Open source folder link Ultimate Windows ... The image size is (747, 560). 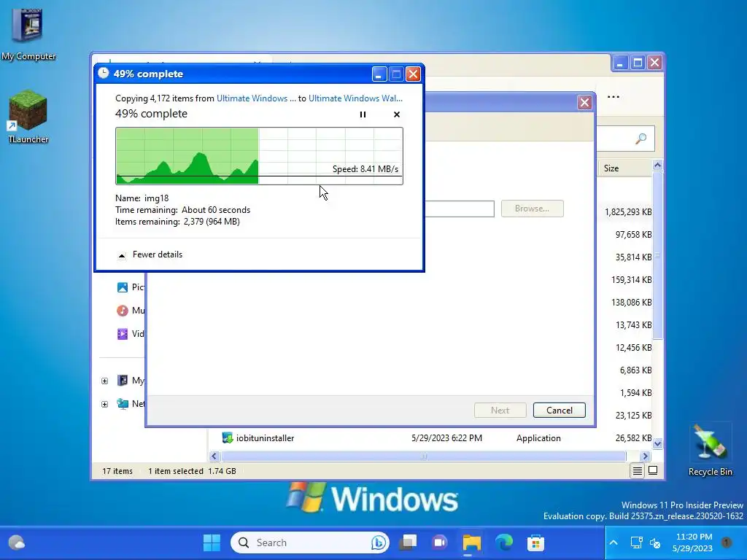(x=256, y=98)
